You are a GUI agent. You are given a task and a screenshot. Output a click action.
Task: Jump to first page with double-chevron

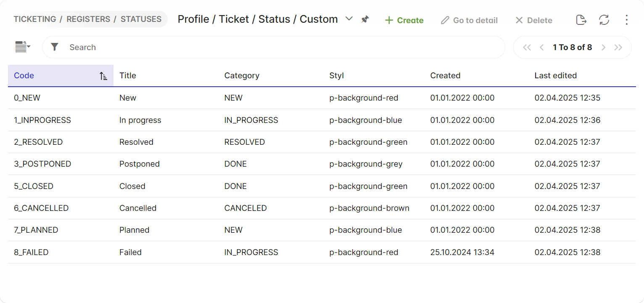point(527,47)
